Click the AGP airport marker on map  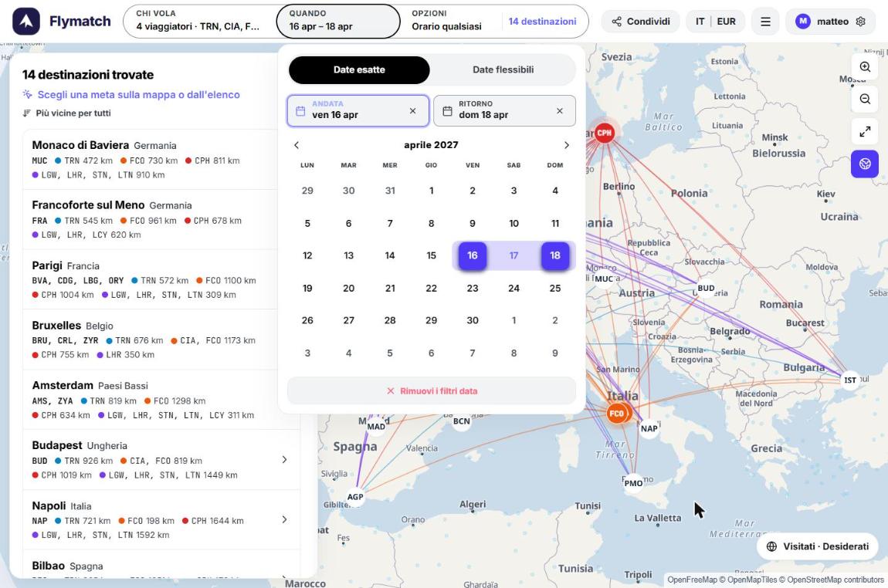point(355,497)
